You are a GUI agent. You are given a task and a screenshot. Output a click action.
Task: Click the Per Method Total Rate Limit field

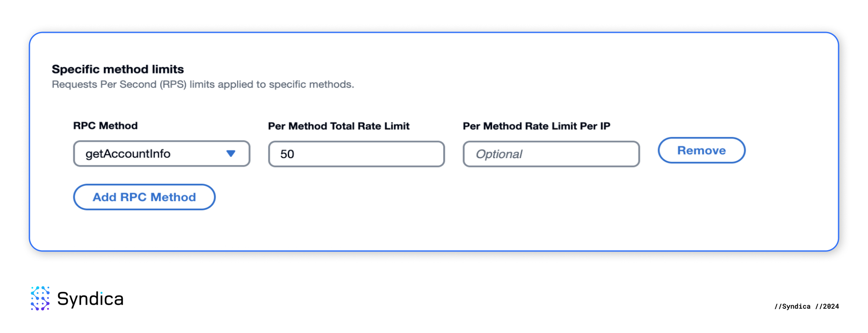coord(356,154)
